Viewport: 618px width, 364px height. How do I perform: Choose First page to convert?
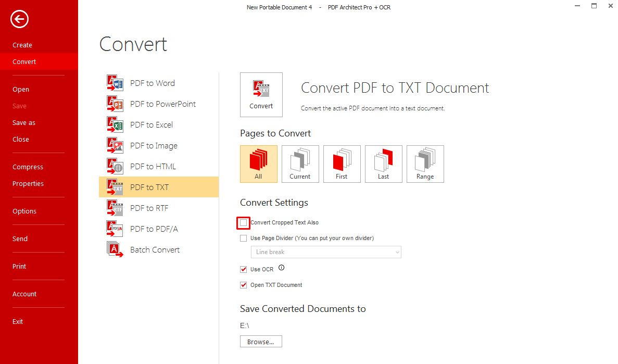(x=342, y=164)
